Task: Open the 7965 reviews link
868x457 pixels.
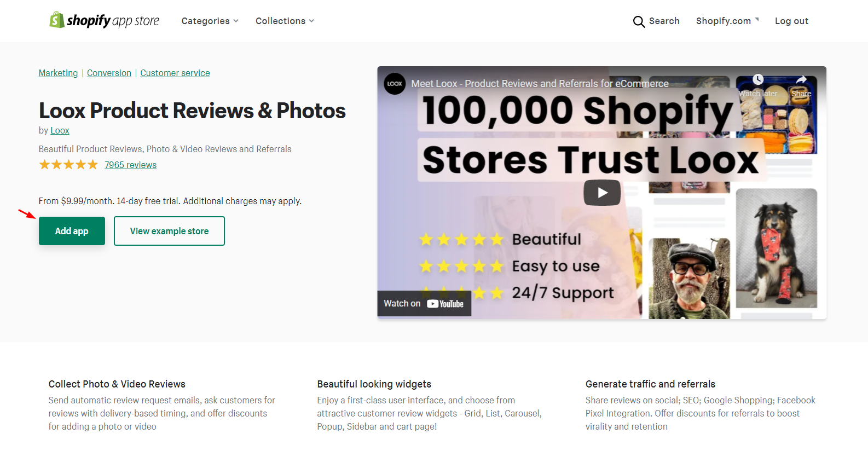Action: 130,165
